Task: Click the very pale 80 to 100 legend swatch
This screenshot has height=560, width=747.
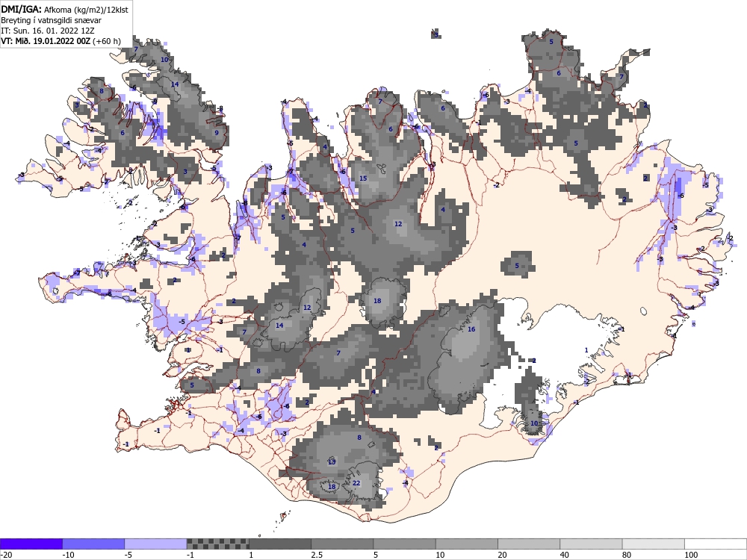Action: click(654, 544)
